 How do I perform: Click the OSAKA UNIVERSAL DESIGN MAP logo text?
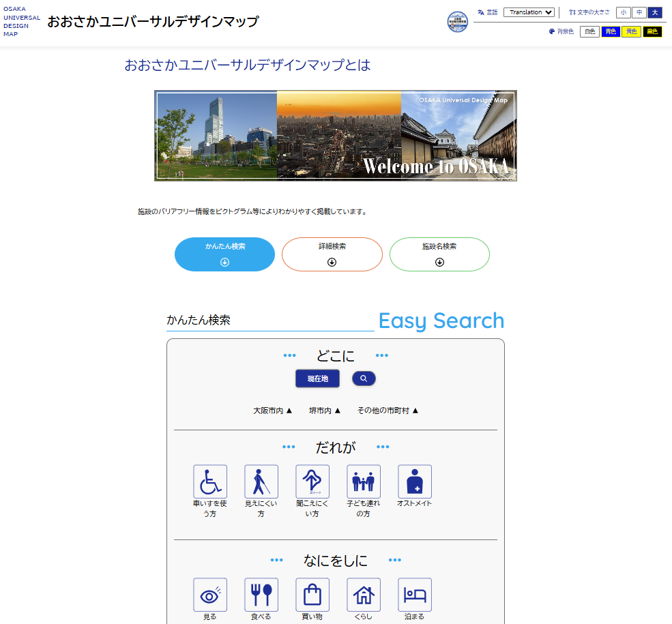[x=21, y=21]
